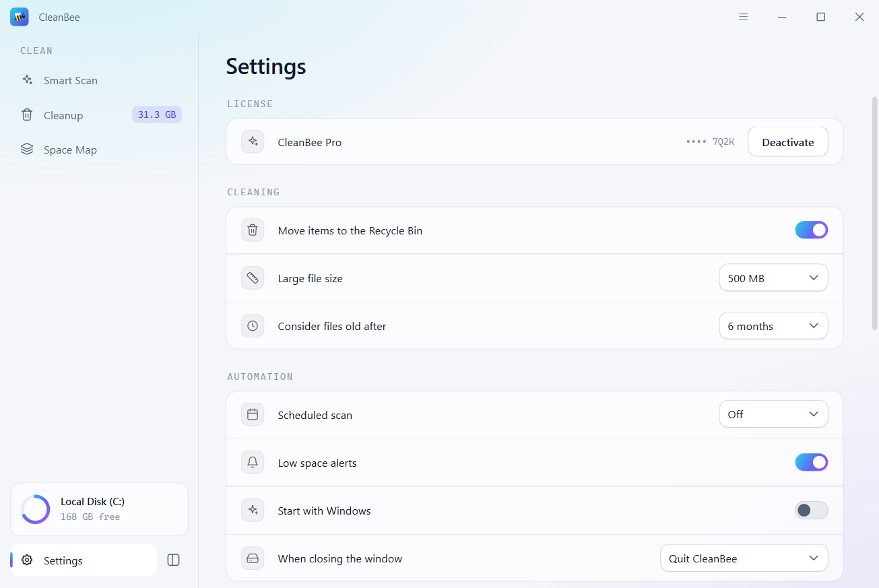Click the CleanBee bee logo icon
The image size is (879, 588).
click(20, 17)
